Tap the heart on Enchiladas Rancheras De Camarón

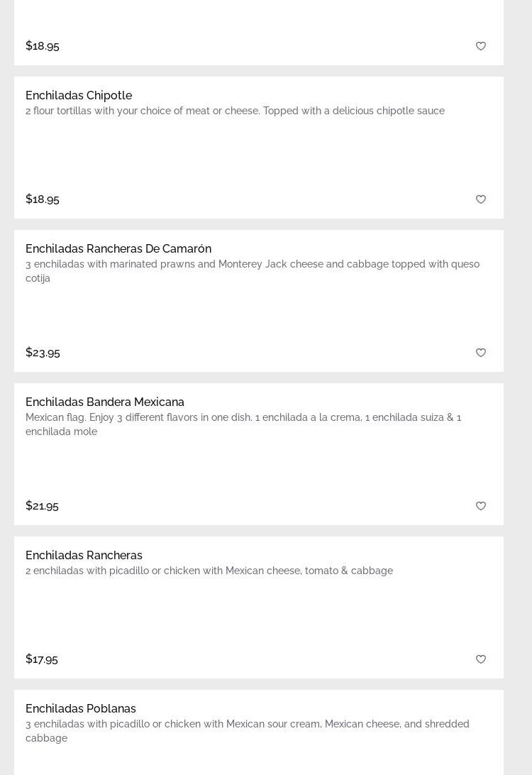pos(481,353)
